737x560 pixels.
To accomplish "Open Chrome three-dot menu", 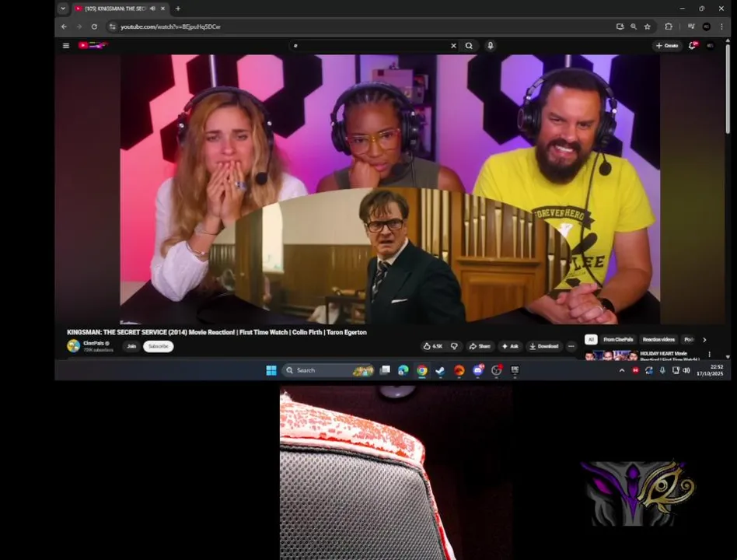I will [721, 26].
